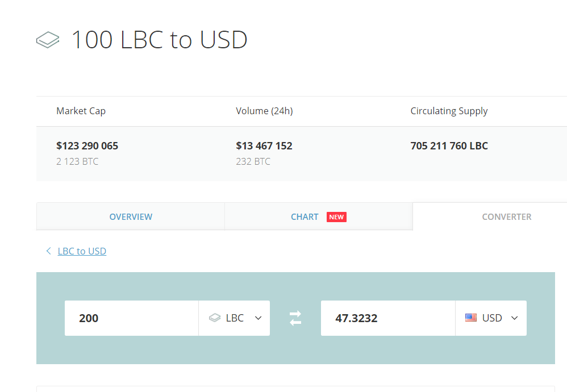The width and height of the screenshot is (567, 392).
Task: Open the USD target currency selector
Action: pos(491,318)
